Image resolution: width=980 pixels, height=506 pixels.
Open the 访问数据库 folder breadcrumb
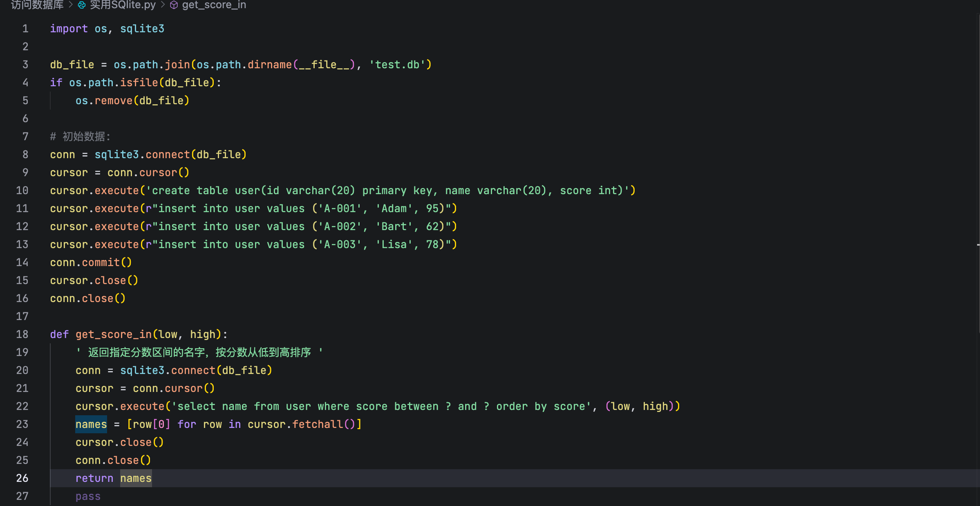[x=37, y=5]
